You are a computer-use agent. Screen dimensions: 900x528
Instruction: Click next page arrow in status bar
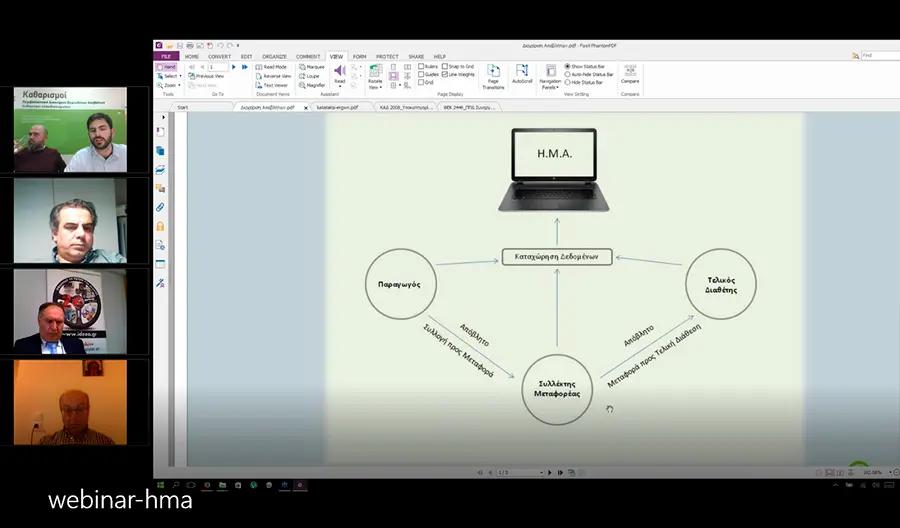[549, 472]
